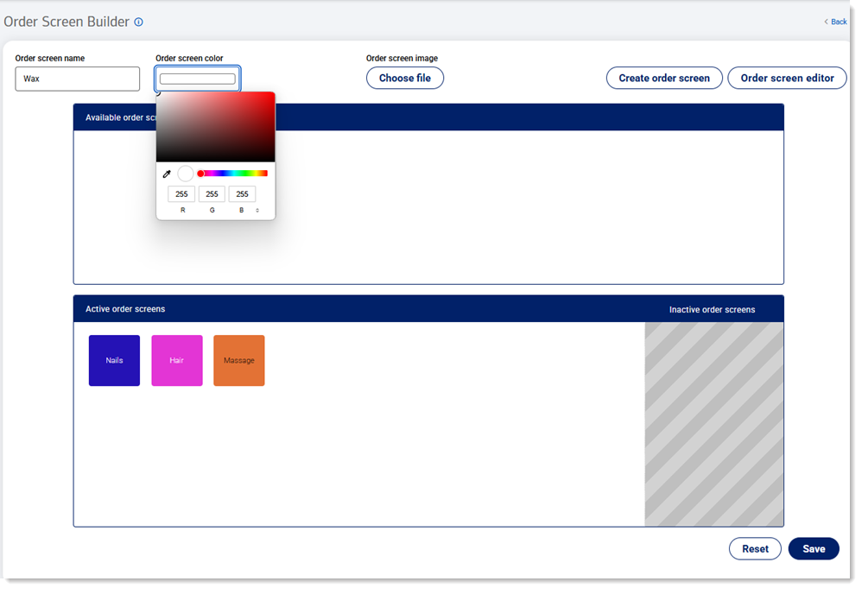The image size is (868, 594).
Task: Save the order screen layout
Action: (814, 548)
